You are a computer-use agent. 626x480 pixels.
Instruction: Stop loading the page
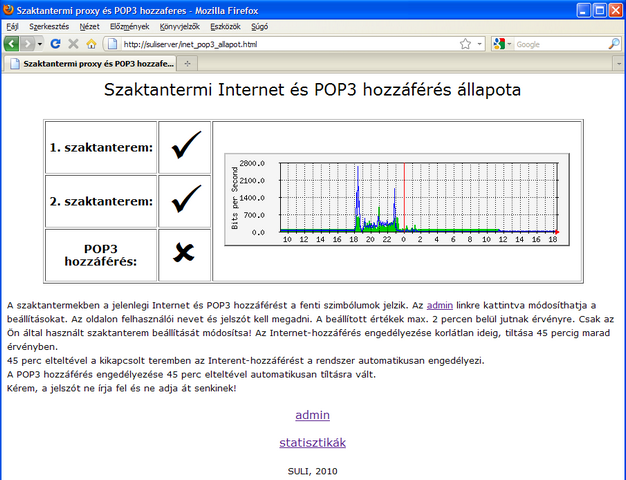coord(72,44)
